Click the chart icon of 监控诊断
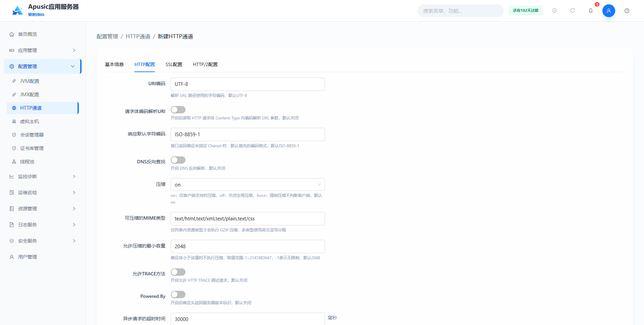 [x=12, y=176]
